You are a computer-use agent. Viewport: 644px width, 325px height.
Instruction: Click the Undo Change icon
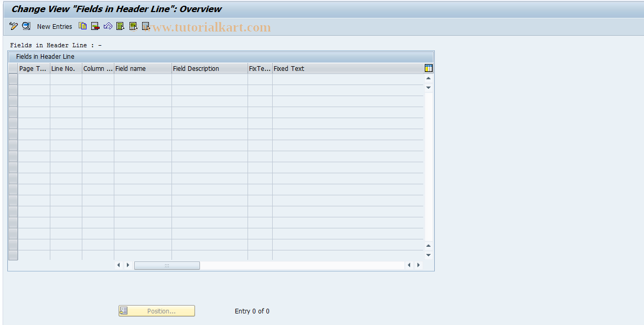point(108,26)
